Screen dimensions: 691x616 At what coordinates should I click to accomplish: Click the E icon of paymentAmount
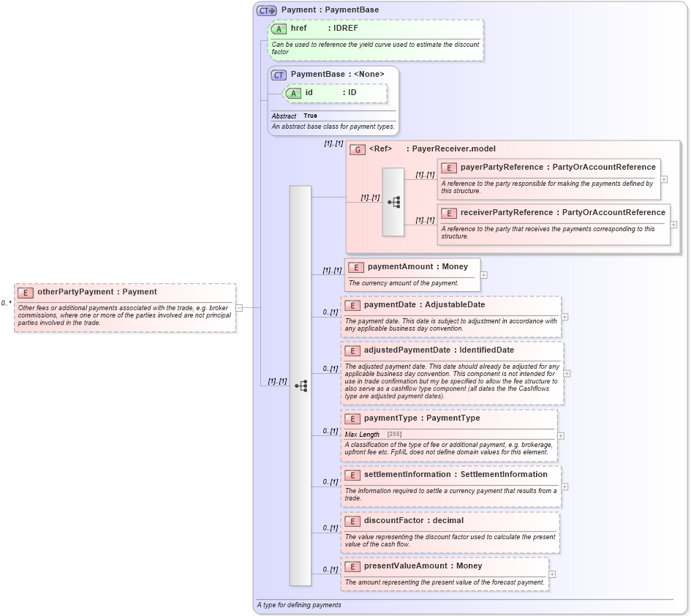pos(356,267)
